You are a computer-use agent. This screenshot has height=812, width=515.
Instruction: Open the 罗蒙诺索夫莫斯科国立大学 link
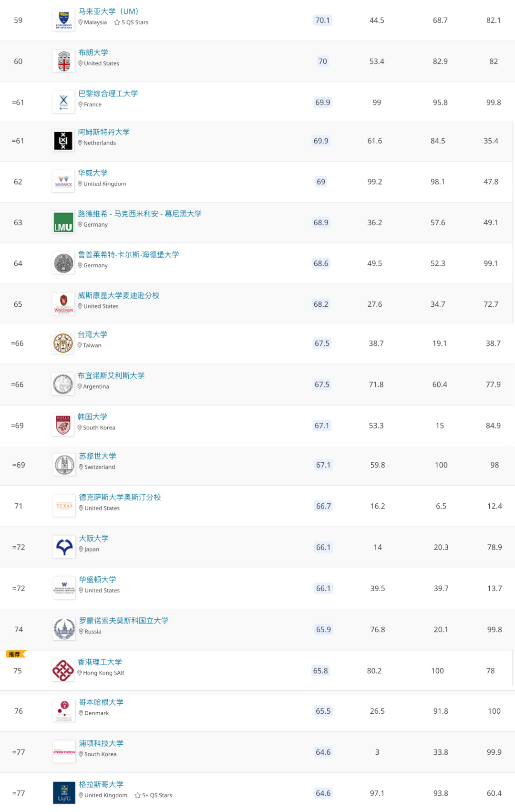124,621
